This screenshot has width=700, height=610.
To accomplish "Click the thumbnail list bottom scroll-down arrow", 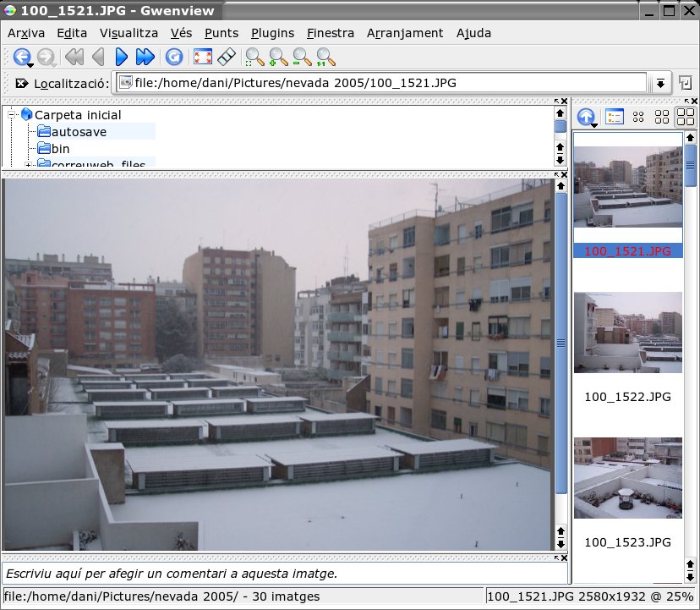I will (x=690, y=577).
